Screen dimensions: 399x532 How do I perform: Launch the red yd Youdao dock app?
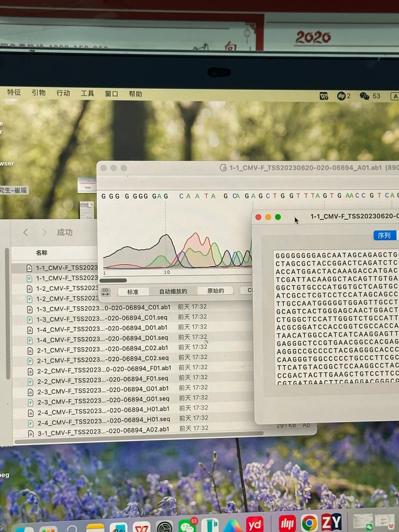[255, 524]
